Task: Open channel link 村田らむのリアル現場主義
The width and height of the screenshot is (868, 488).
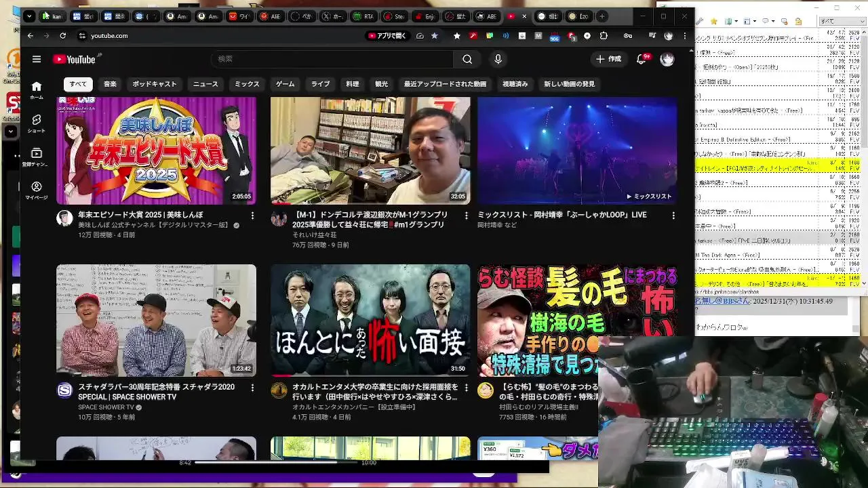Action: 538,407
